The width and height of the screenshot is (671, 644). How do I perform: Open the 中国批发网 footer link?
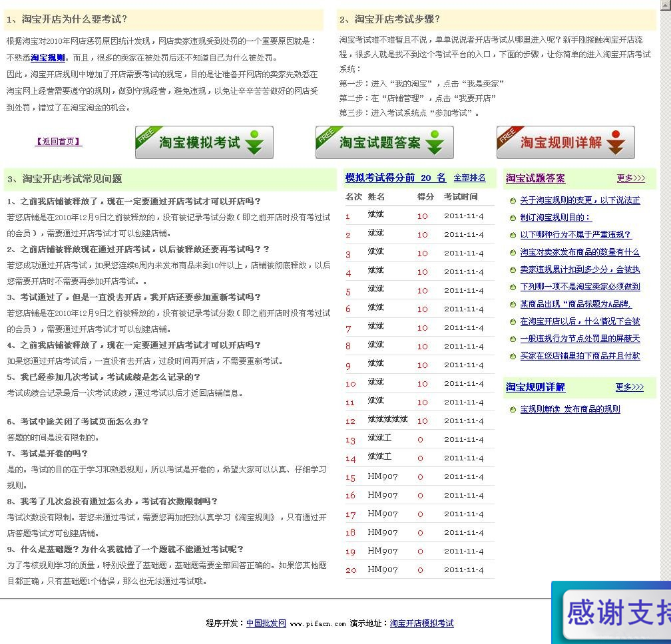tap(266, 623)
